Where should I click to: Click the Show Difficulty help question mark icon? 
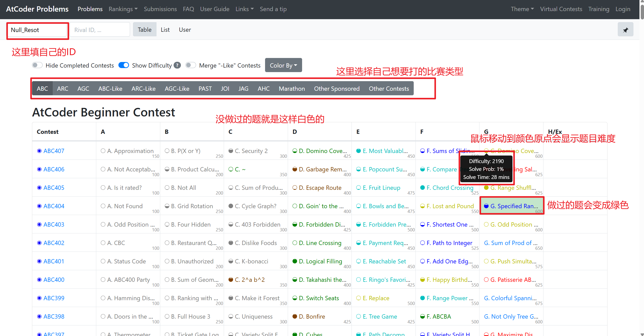(177, 65)
